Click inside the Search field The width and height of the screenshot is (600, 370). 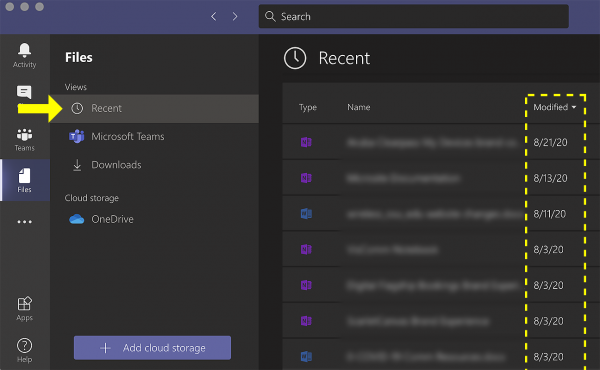[413, 16]
